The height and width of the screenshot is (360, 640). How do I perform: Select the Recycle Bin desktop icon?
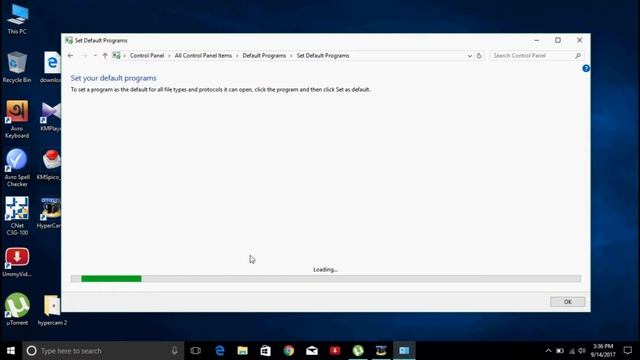point(17,67)
